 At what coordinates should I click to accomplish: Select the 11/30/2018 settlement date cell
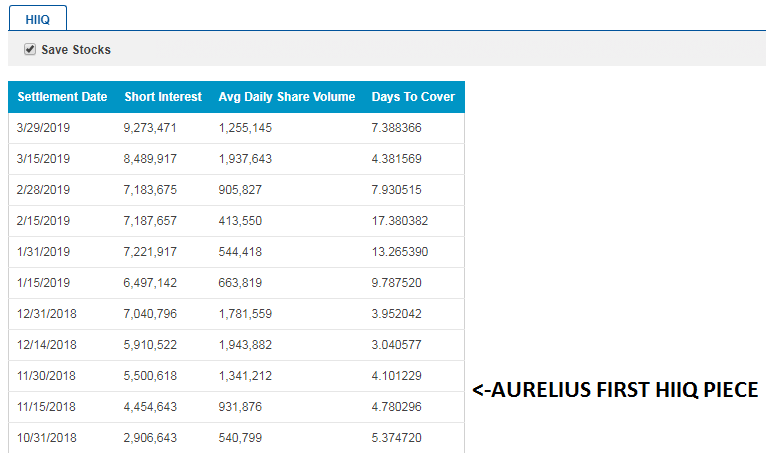coord(46,376)
